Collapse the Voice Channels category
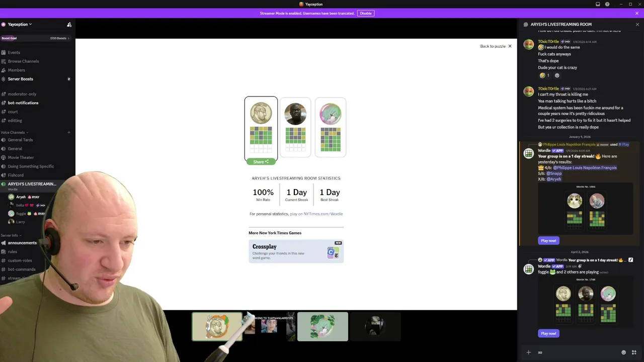 click(x=14, y=132)
